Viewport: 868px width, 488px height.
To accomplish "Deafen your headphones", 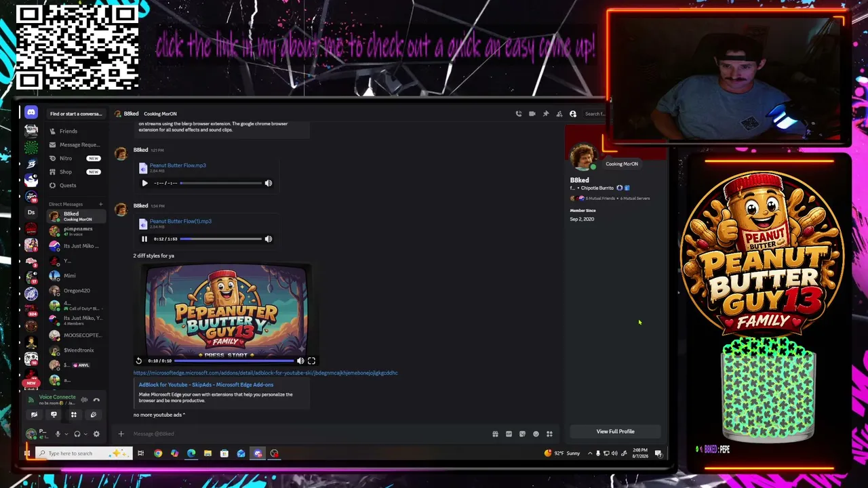I will point(77,434).
